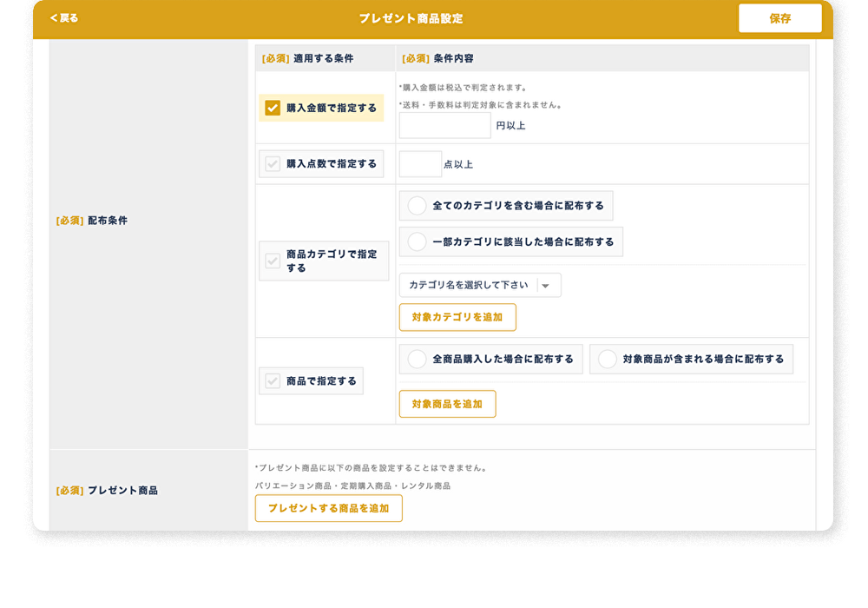Viewport: 868px width, 608px height.
Task: Enable the 商品カテゴリで指定する checkbox
Action: (273, 261)
